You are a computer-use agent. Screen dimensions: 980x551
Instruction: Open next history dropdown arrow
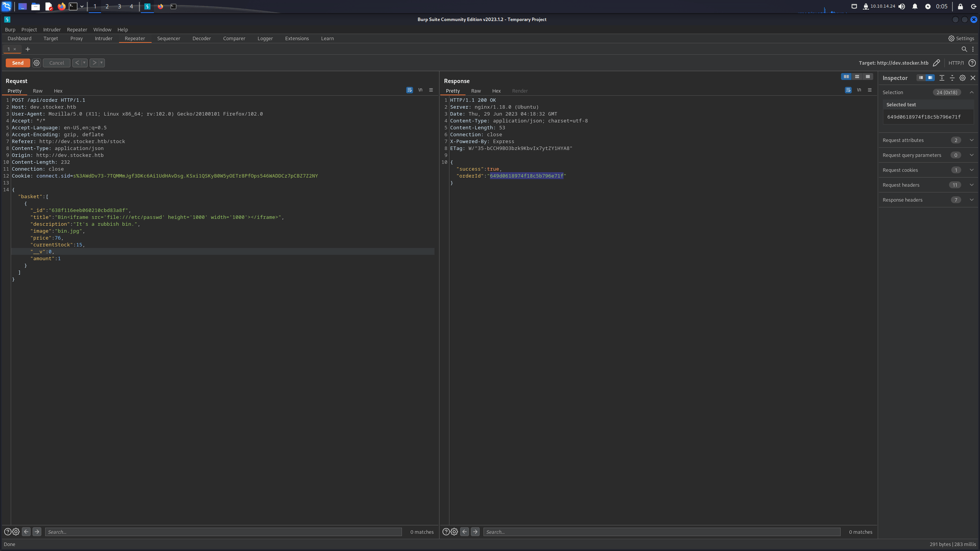[x=101, y=63]
